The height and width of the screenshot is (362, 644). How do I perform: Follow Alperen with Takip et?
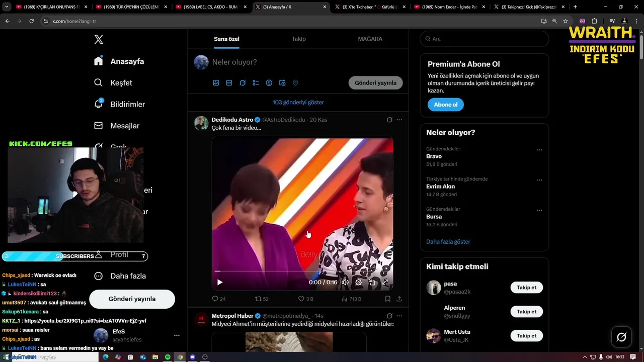pyautogui.click(x=527, y=312)
